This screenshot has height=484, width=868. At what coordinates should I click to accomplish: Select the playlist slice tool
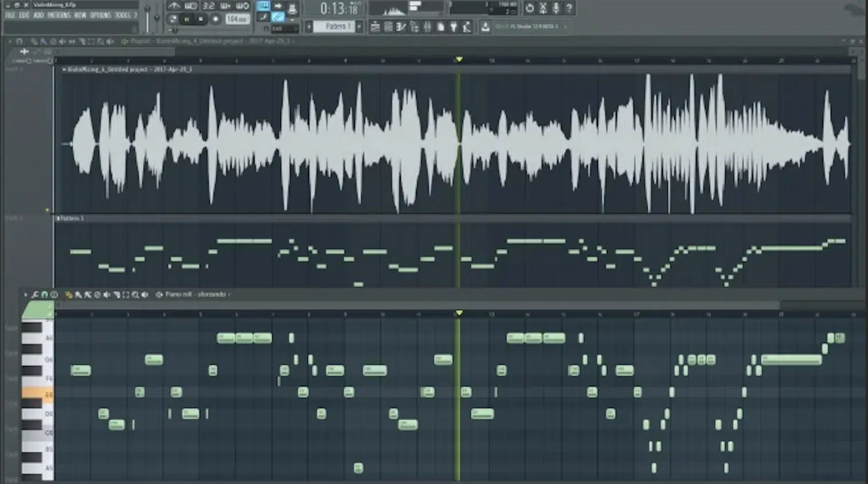[x=81, y=41]
